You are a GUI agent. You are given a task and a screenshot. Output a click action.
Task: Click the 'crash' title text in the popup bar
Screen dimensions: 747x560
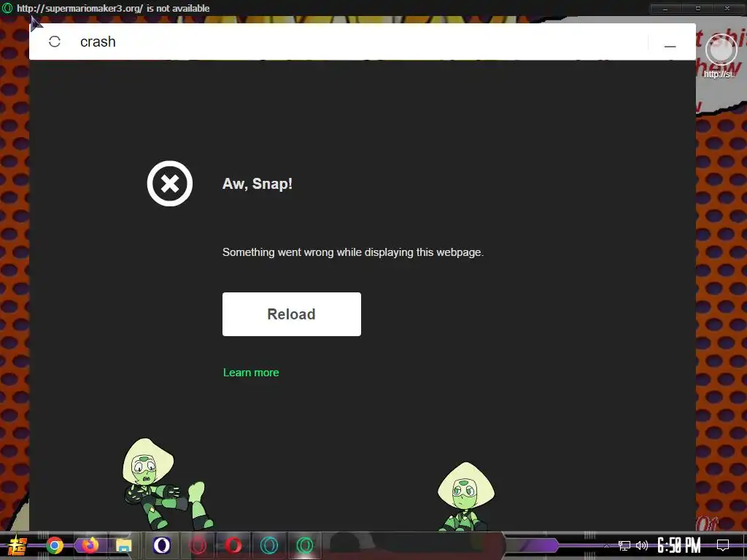point(98,42)
